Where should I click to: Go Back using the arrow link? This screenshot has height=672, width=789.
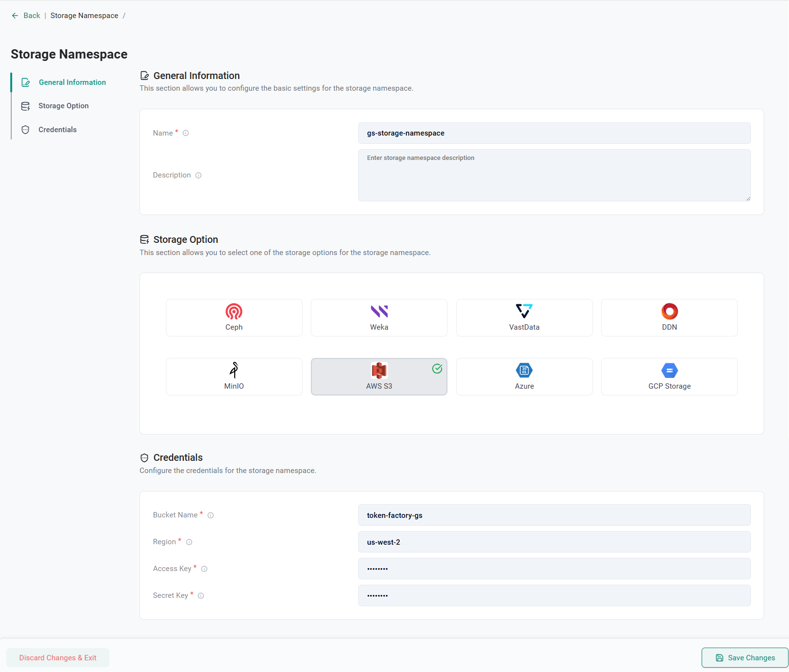click(26, 16)
